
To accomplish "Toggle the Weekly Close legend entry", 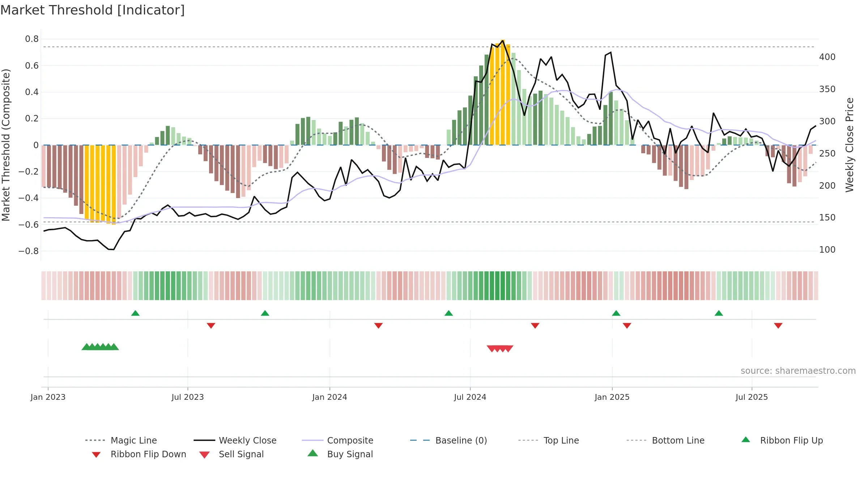I will pyautogui.click(x=235, y=440).
